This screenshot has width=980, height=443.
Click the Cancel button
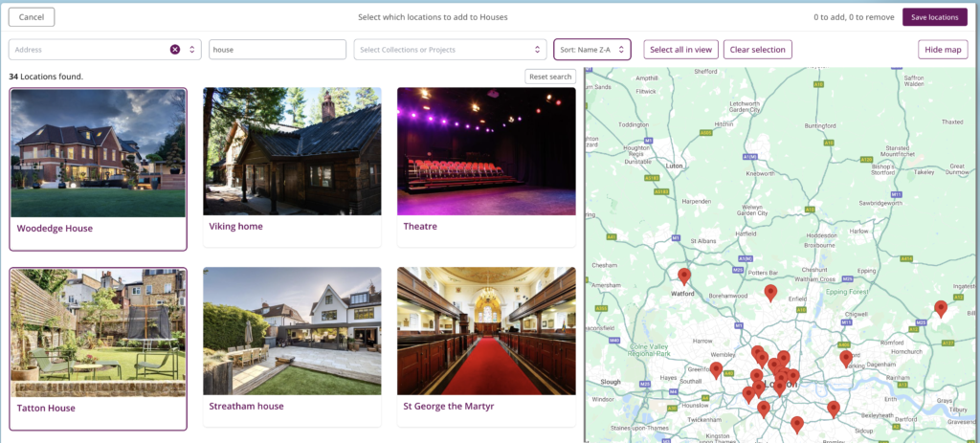tap(32, 17)
